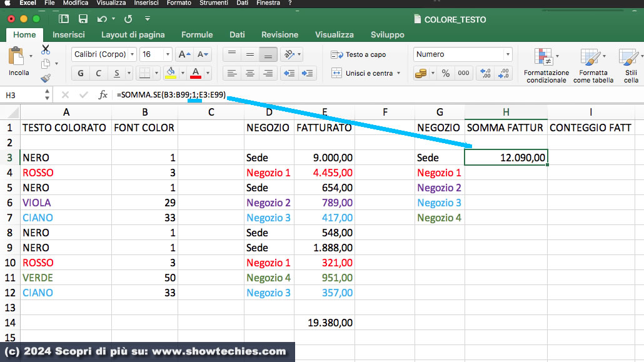Click the Format Painter brush icon
The width and height of the screenshot is (644, 362).
click(46, 78)
